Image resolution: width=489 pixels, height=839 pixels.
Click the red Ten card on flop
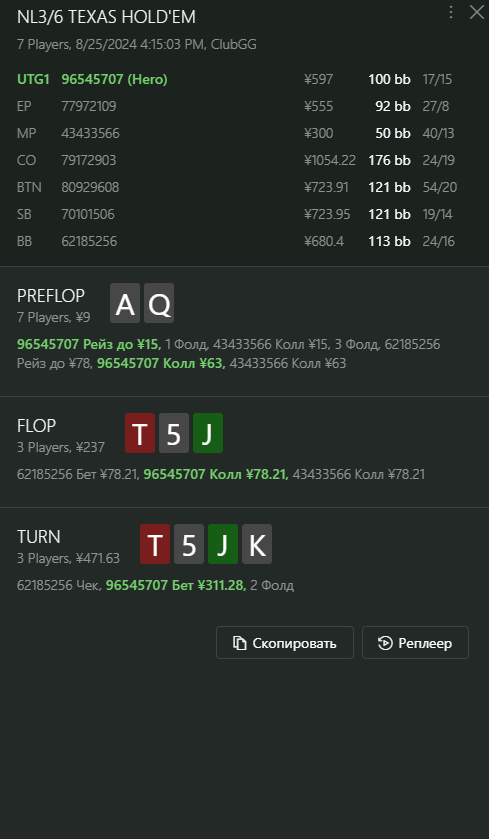pyautogui.click(x=140, y=433)
